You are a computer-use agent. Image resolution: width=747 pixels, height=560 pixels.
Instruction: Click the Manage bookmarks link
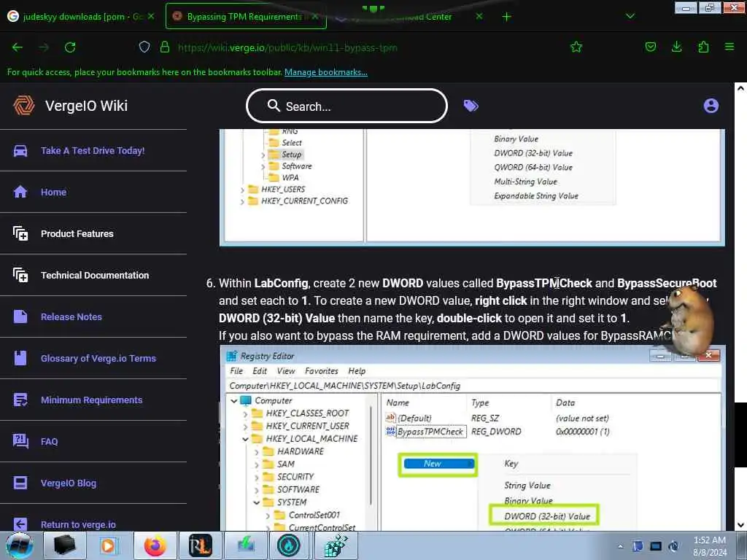(x=326, y=72)
